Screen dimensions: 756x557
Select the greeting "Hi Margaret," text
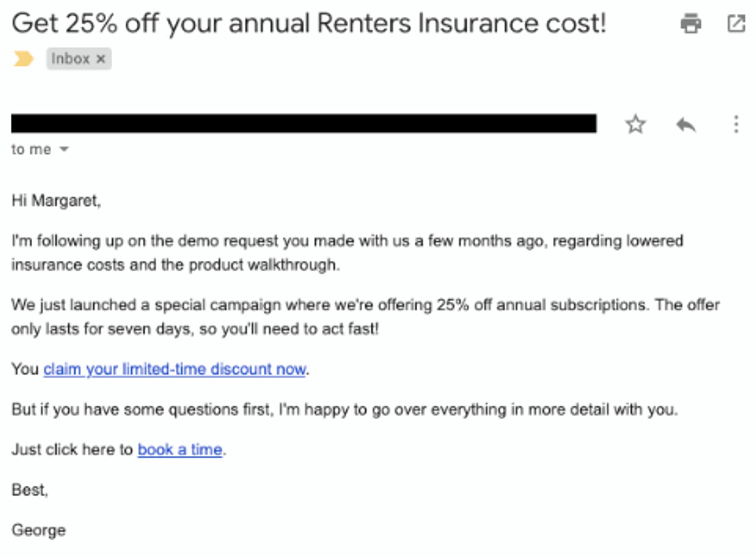[57, 200]
